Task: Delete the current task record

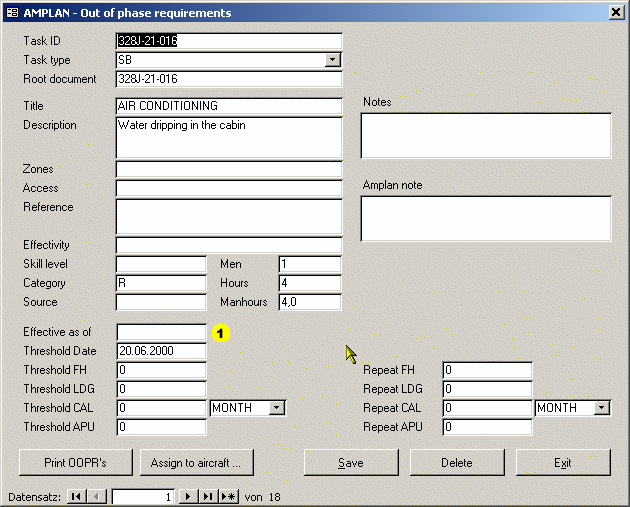Action: pos(456,463)
